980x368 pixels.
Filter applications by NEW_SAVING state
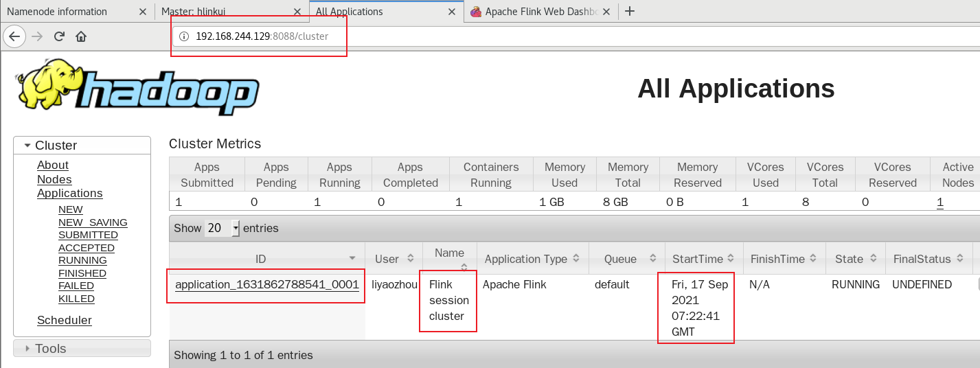tap(93, 222)
